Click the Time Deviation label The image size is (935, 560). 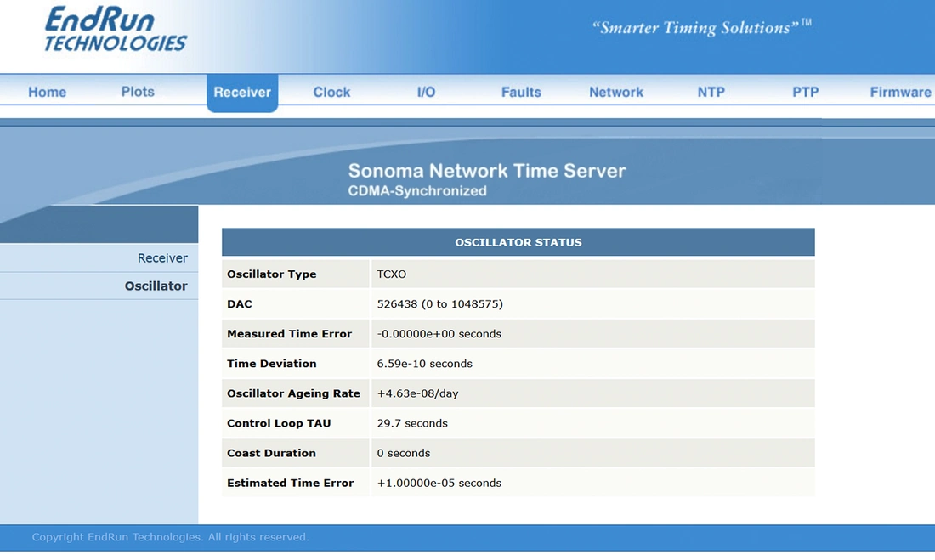[271, 364]
